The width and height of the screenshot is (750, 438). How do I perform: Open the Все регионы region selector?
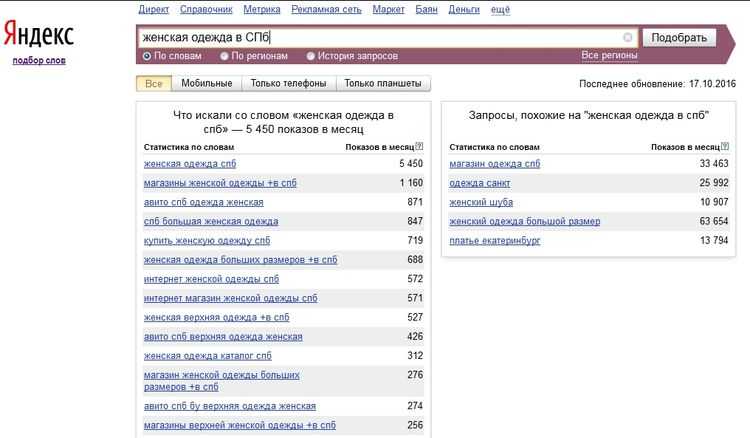[609, 55]
